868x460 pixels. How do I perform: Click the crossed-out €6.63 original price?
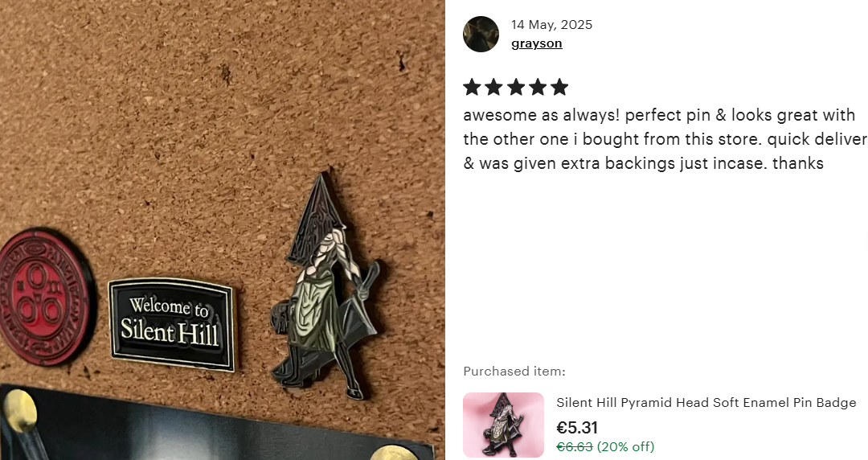click(x=574, y=446)
